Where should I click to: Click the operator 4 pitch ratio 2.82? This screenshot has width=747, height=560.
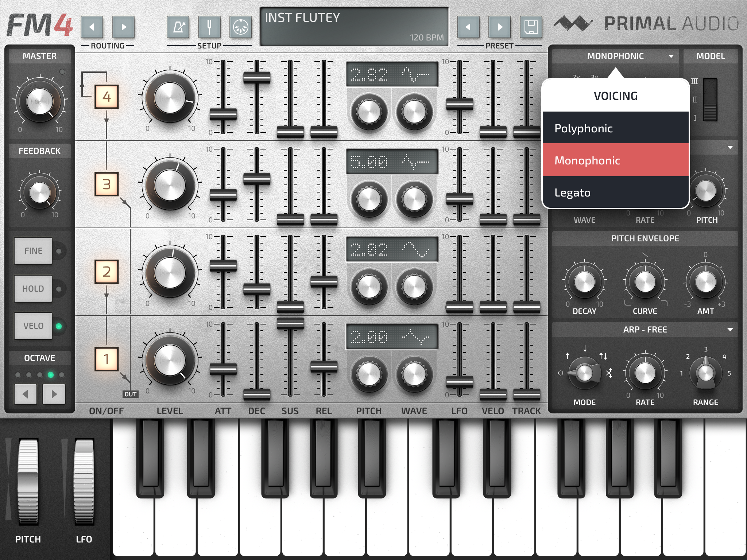(369, 75)
